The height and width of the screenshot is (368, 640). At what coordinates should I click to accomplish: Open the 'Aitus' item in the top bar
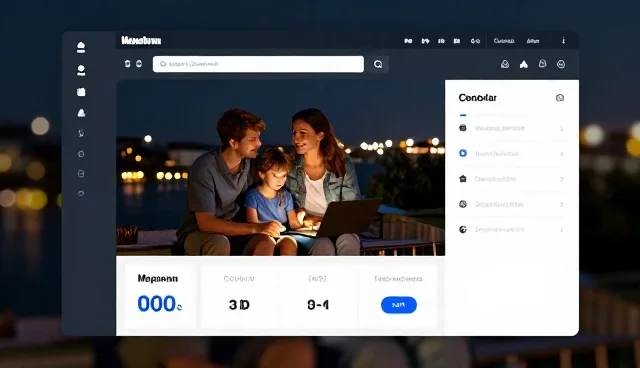tap(533, 41)
